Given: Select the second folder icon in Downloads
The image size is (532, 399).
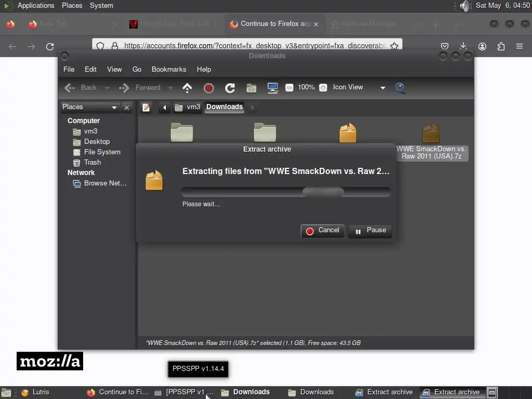Looking at the screenshot, I should click(265, 132).
